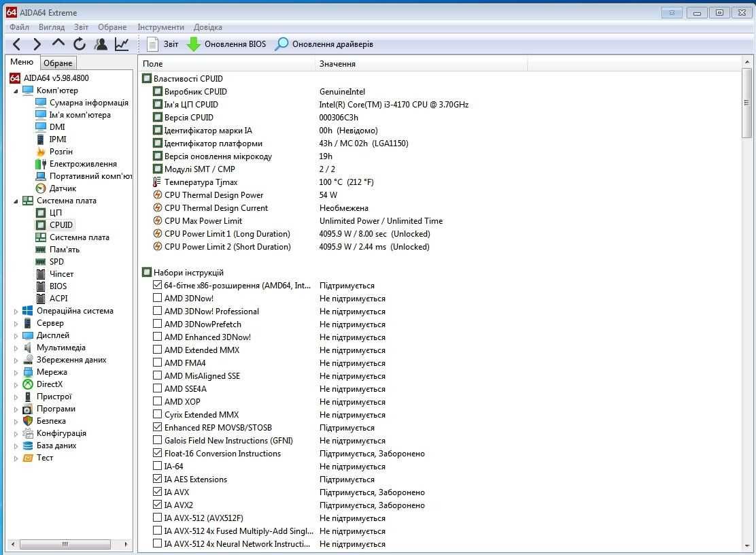Expand the Мультимедіа tree node
Image resolution: width=756 pixels, height=555 pixels.
click(x=16, y=348)
